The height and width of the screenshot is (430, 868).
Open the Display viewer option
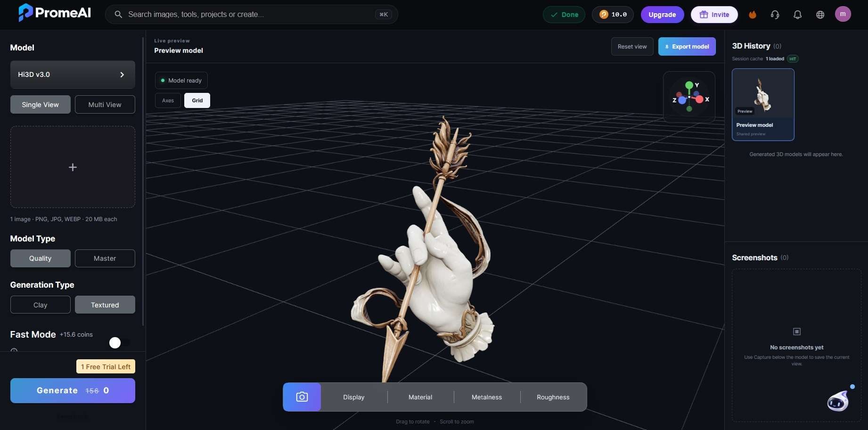[354, 397]
